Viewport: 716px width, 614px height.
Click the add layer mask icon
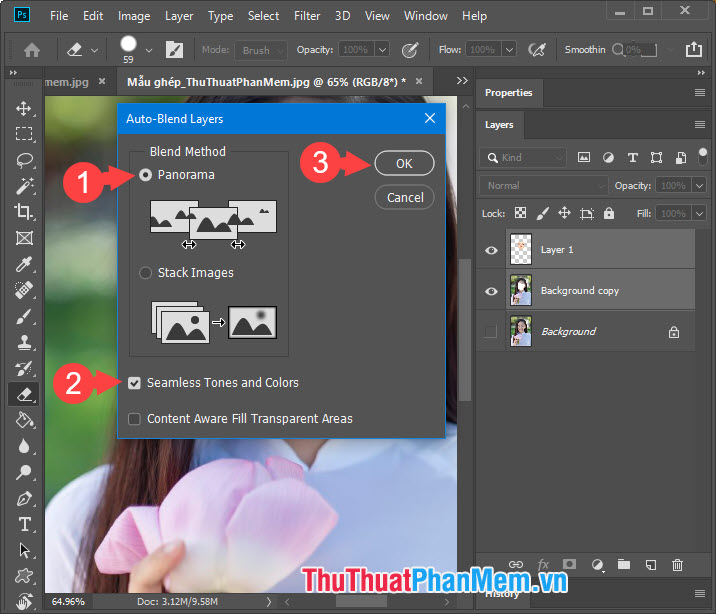coord(569,564)
